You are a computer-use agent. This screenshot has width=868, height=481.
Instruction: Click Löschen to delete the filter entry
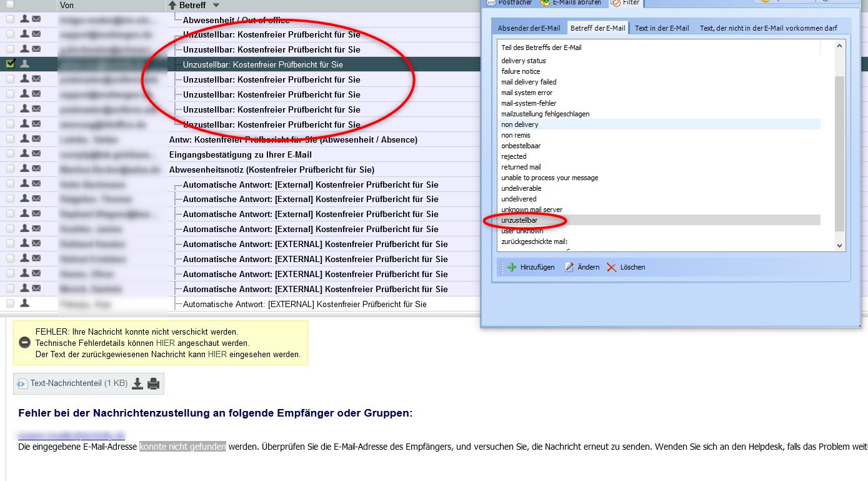(626, 267)
